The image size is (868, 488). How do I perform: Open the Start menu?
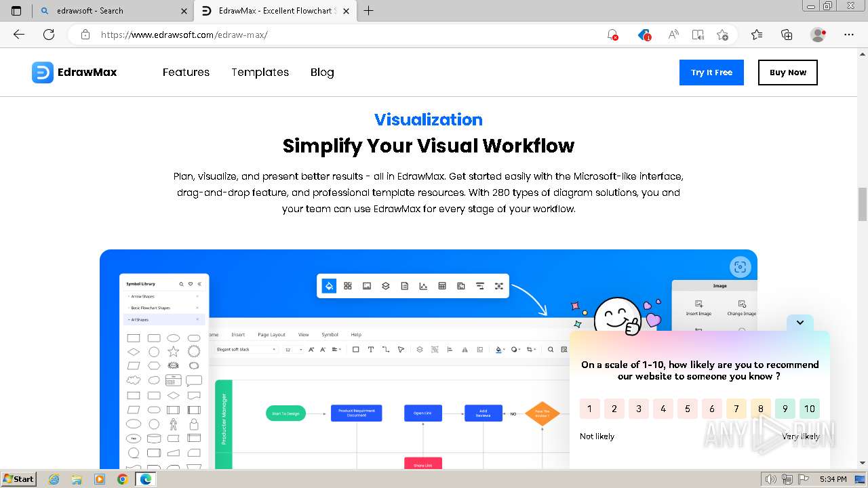(x=19, y=479)
